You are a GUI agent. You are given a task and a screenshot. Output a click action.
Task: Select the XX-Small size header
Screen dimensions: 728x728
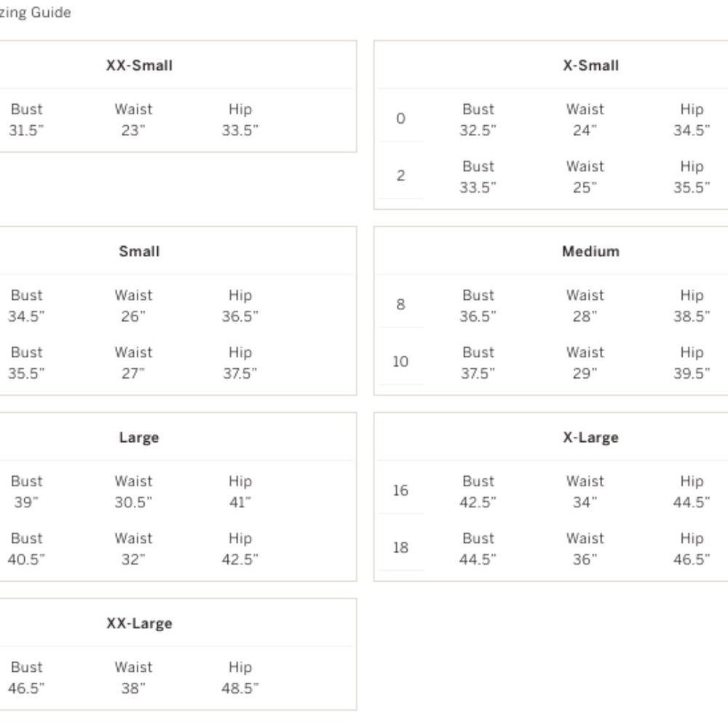tap(139, 66)
